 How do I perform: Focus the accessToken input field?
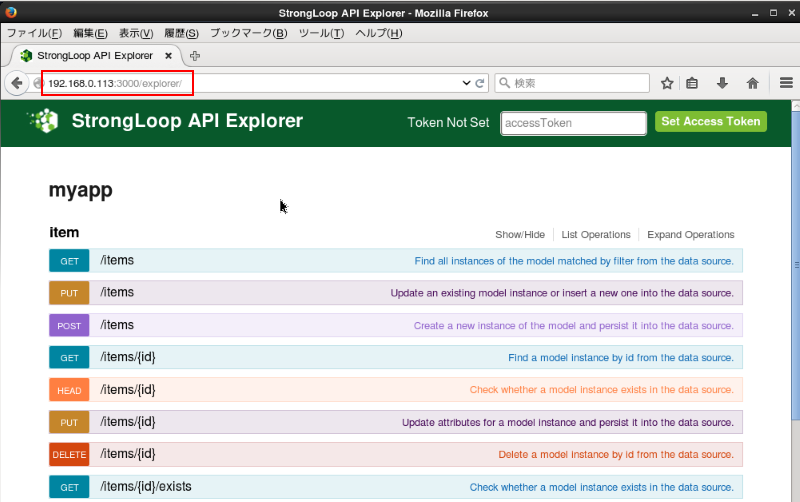click(x=573, y=123)
